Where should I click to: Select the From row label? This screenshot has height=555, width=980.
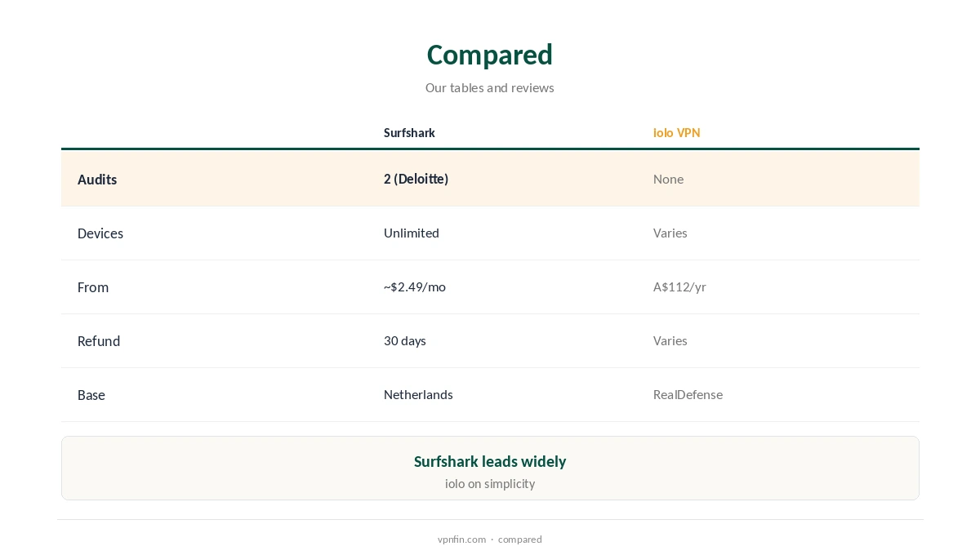coord(93,287)
